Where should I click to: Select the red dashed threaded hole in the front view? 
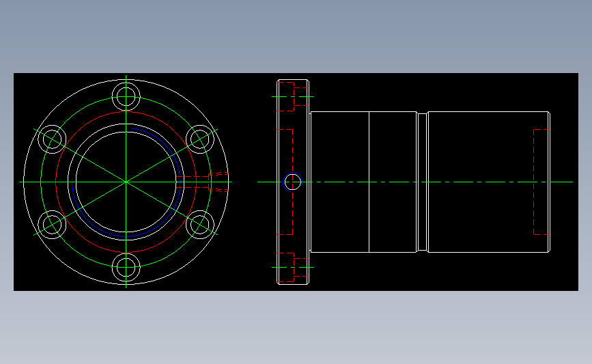coord(203,182)
